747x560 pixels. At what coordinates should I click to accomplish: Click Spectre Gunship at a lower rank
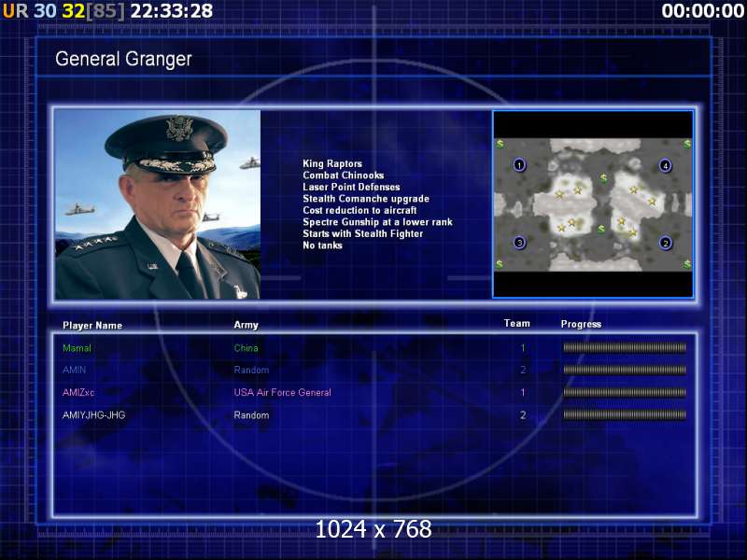377,222
